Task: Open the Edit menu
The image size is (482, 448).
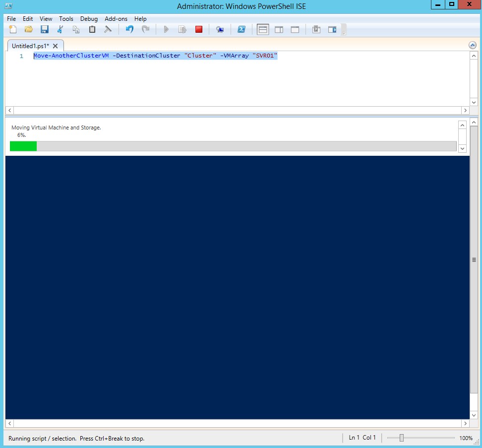Action: 28,19
